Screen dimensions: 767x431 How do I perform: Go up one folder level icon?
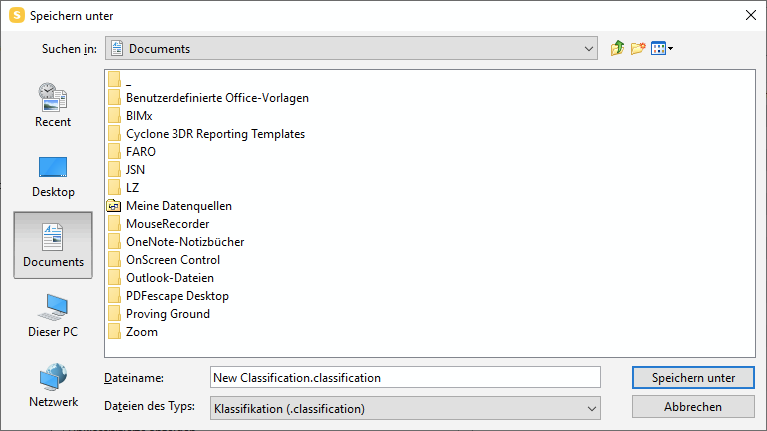[617, 48]
